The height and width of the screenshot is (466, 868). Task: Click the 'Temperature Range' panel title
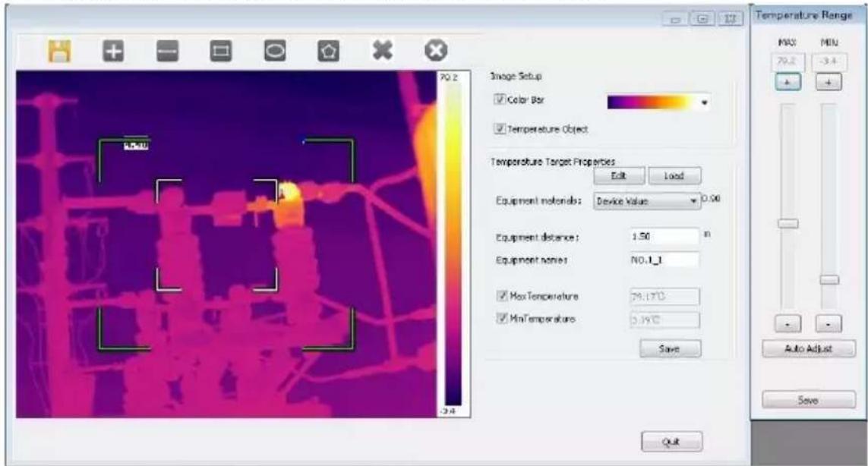coord(803,15)
